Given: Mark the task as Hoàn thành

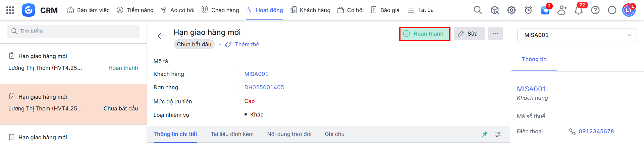Looking at the screenshot, I should coord(425,34).
